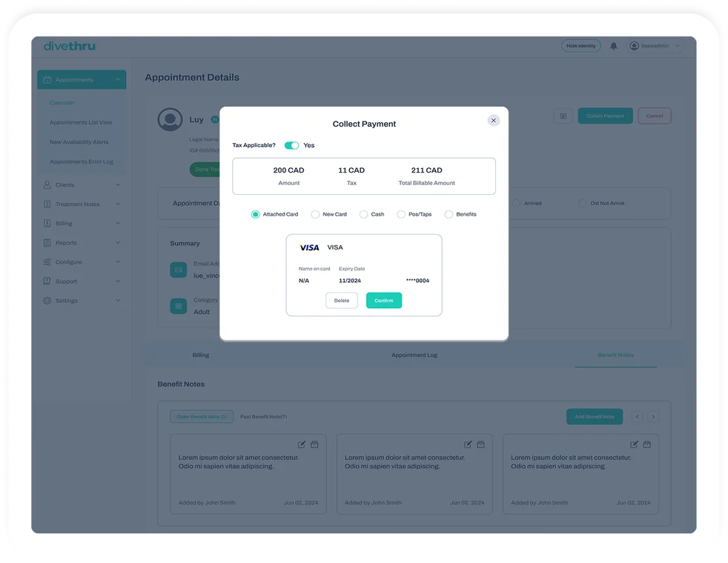Viewport: 728px width, 563px height.
Task: Switch to the Appointment Log tab
Action: coord(414,356)
